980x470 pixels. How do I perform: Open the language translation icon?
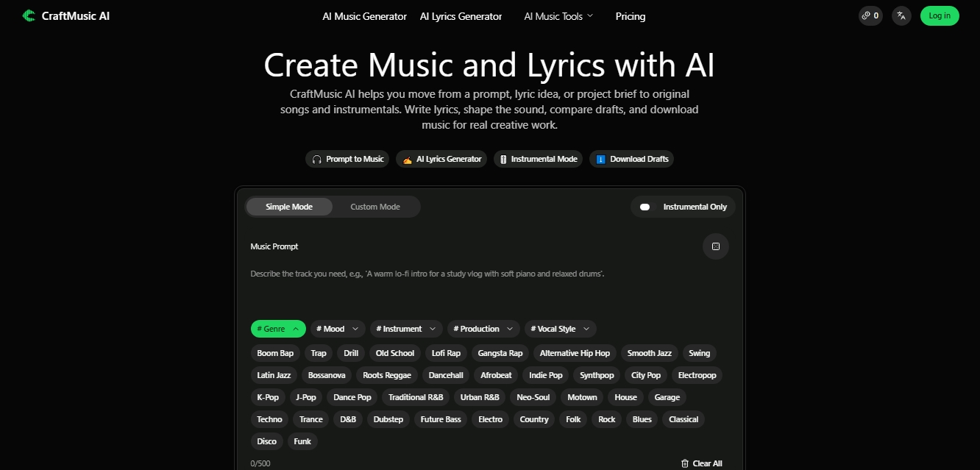901,15
